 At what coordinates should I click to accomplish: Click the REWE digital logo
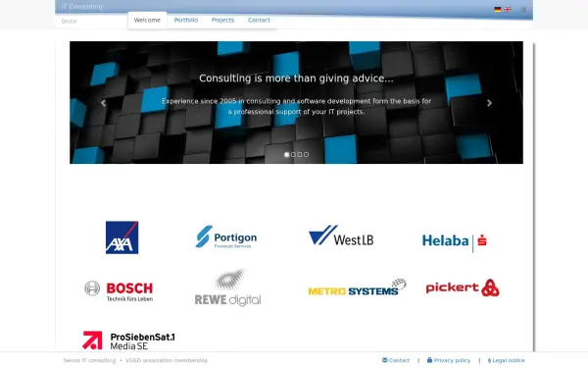click(228, 288)
